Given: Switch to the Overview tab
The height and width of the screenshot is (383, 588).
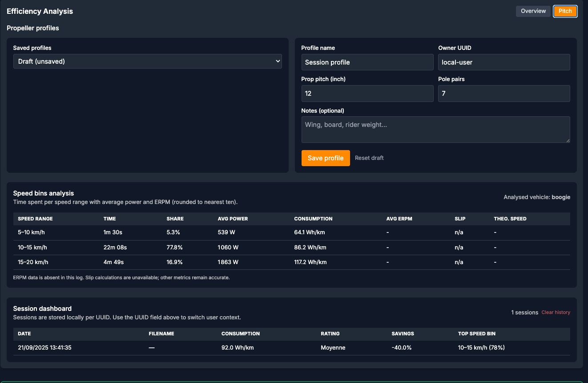Looking at the screenshot, I should click(x=533, y=11).
